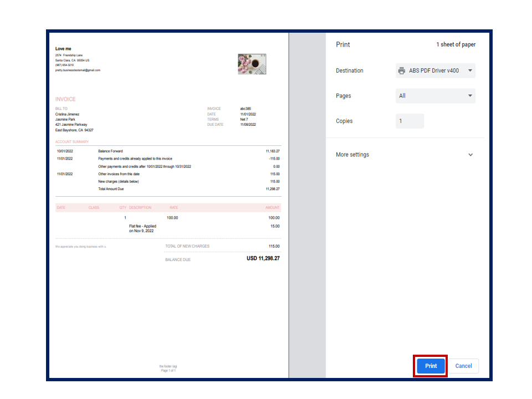Click the Bill To name Cristina Jimenez
This screenshot has width=532, height=399.
coord(67,114)
